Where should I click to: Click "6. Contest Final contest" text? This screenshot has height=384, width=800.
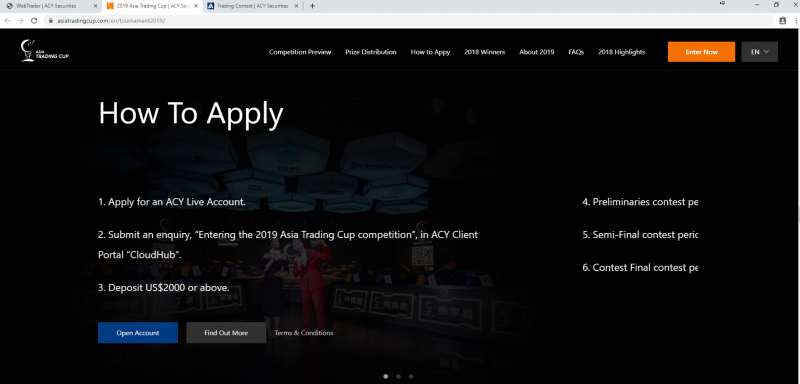click(x=640, y=268)
